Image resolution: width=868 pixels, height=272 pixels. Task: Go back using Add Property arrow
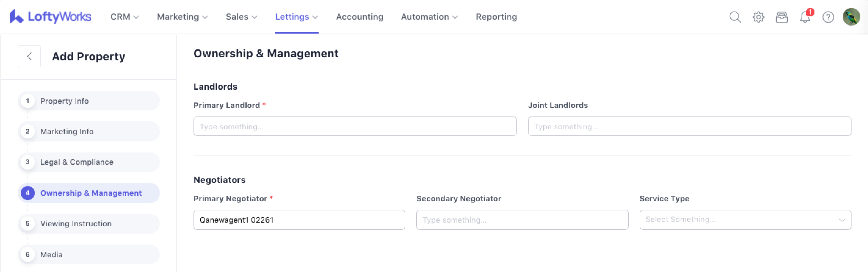tap(29, 56)
